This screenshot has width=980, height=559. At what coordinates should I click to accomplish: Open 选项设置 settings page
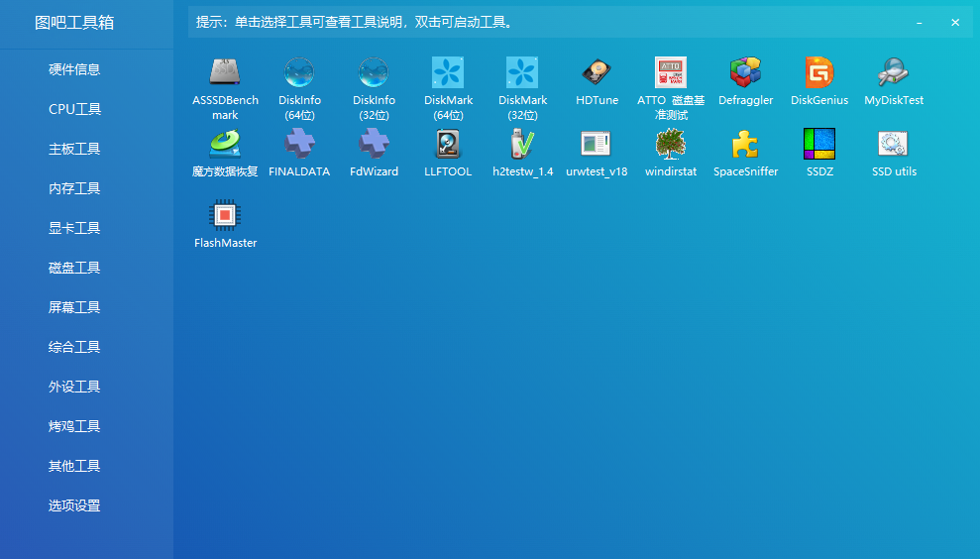click(74, 505)
